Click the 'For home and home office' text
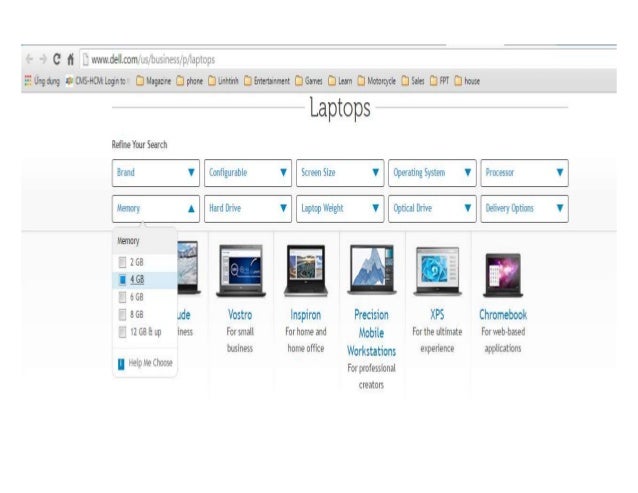The width and height of the screenshot is (638, 493). [306, 340]
